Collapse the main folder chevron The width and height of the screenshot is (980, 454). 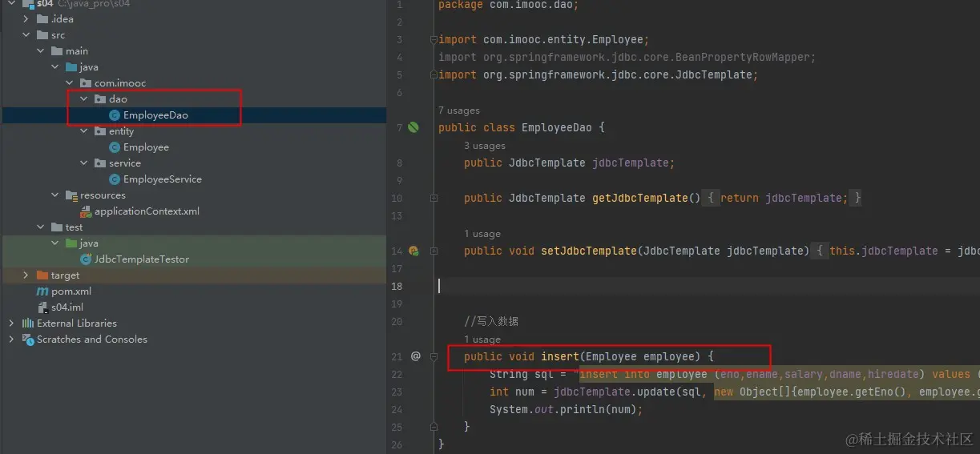41,51
